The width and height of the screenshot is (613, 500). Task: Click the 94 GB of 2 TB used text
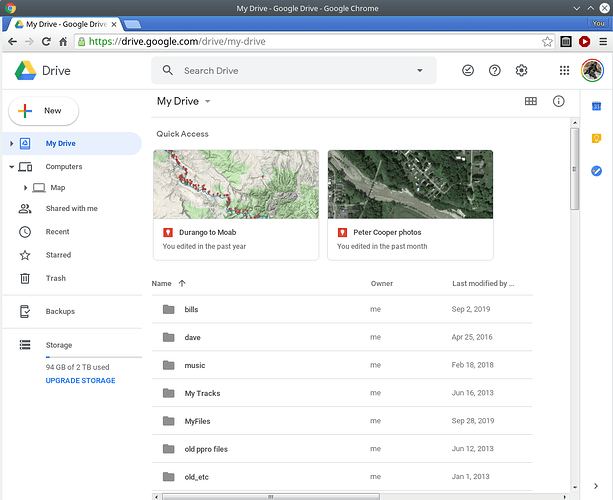(x=77, y=367)
